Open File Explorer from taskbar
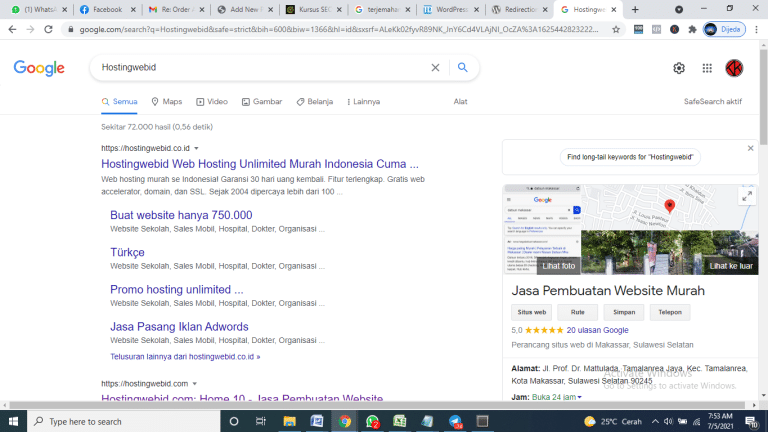This screenshot has width=768, height=432. pyautogui.click(x=289, y=421)
